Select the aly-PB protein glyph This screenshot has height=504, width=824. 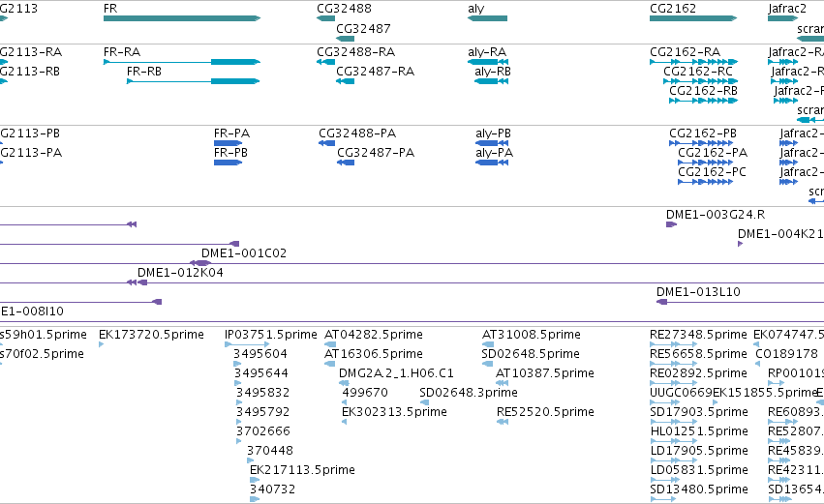coord(492,143)
